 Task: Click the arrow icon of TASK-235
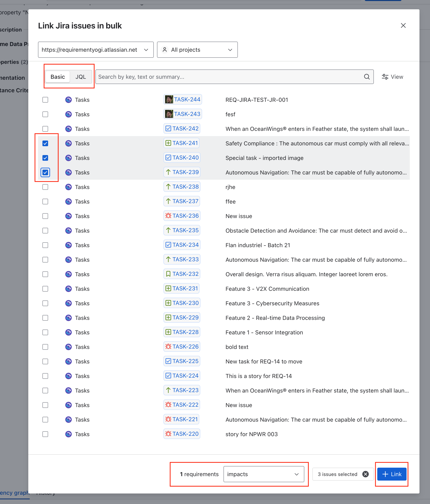168,230
